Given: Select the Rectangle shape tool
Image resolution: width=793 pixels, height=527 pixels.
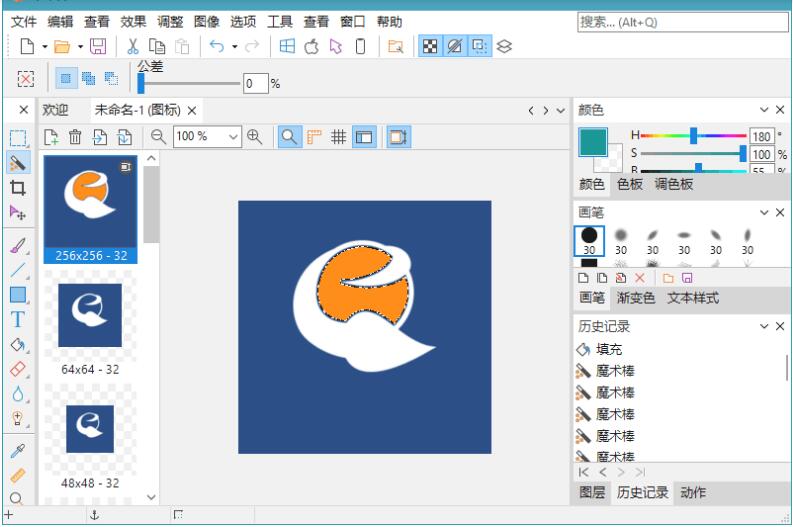Looking at the screenshot, I should click(18, 295).
